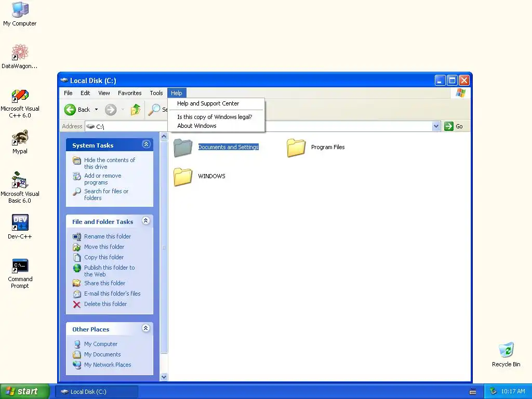The height and width of the screenshot is (399, 532).
Task: Select the Program Files folder icon
Action: click(296, 148)
